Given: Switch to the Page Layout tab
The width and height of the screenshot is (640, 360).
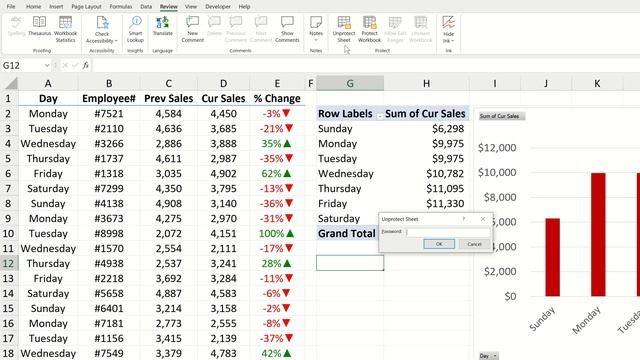Looking at the screenshot, I should [87, 7].
